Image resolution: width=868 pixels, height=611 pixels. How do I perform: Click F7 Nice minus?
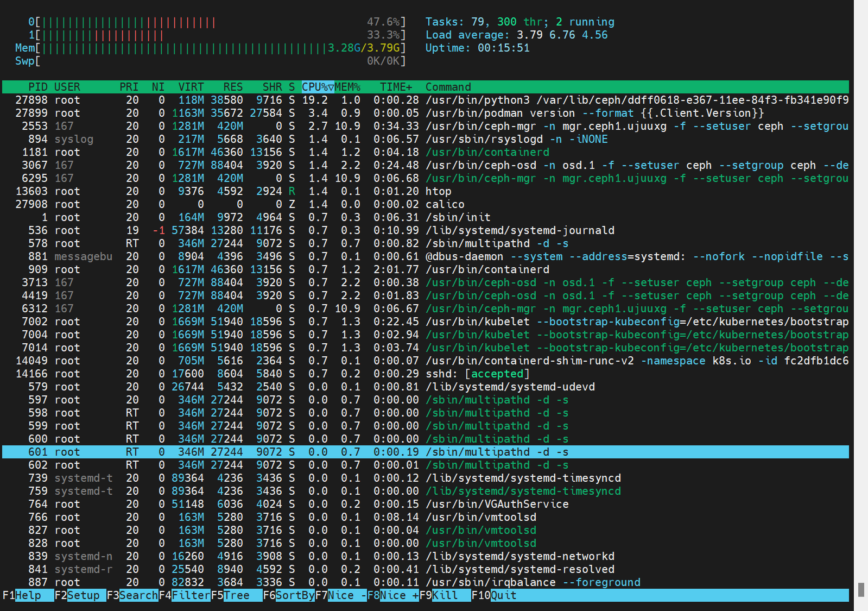pos(341,595)
